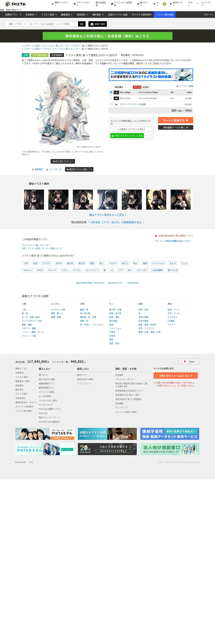Click the お問い合せフォームはこちら button
The image size is (215, 644).
click(x=175, y=375)
